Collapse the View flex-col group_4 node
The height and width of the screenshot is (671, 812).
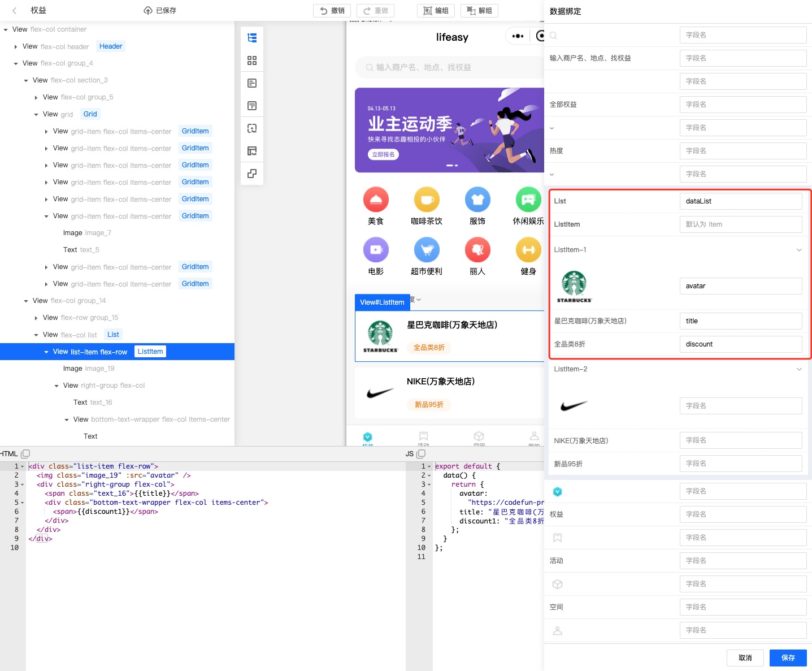[x=16, y=63]
